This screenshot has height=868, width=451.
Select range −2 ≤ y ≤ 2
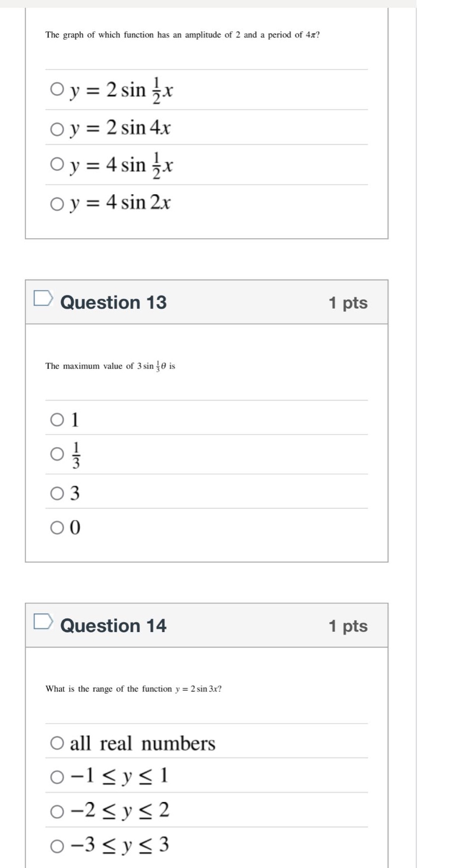57,812
